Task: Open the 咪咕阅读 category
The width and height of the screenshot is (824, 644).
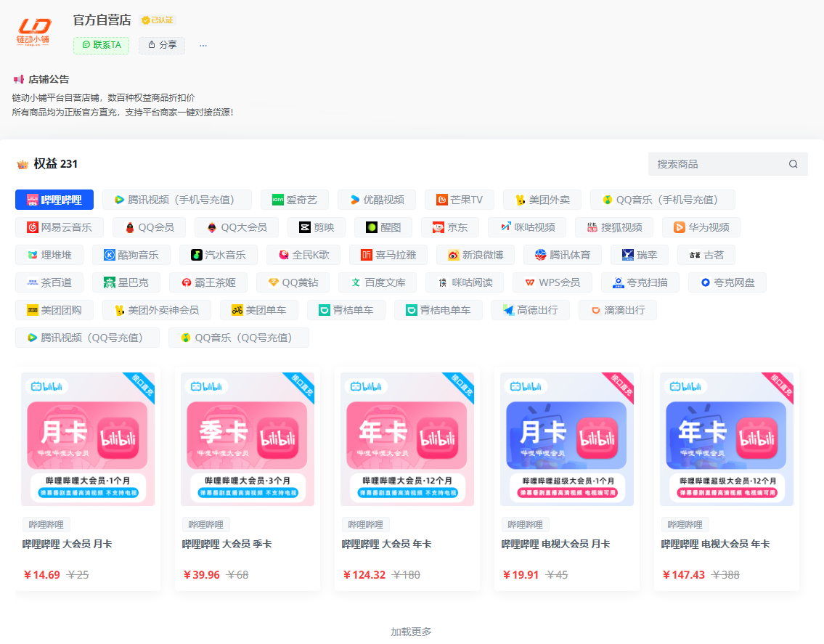Action: pyautogui.click(x=465, y=282)
